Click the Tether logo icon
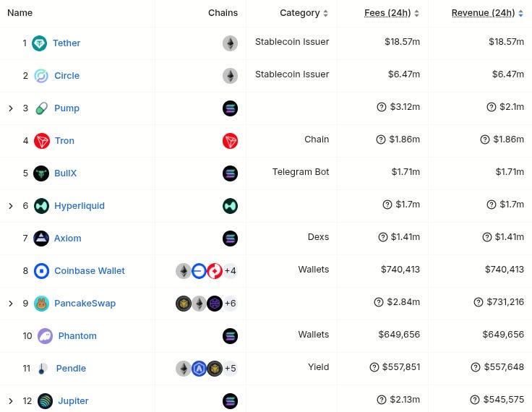 (40, 43)
